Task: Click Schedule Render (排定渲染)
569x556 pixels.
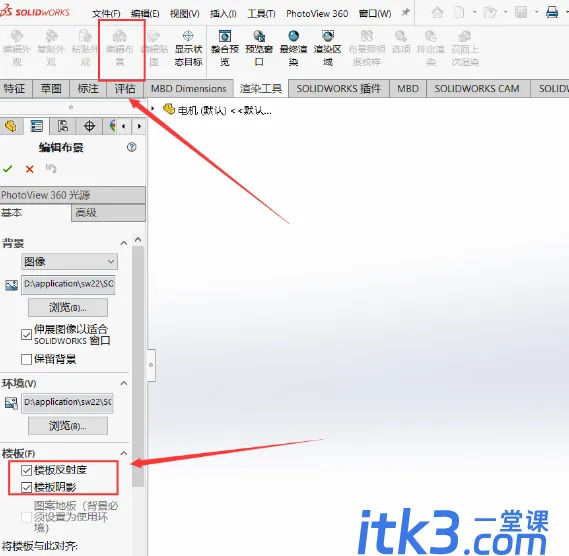Action: [431, 48]
